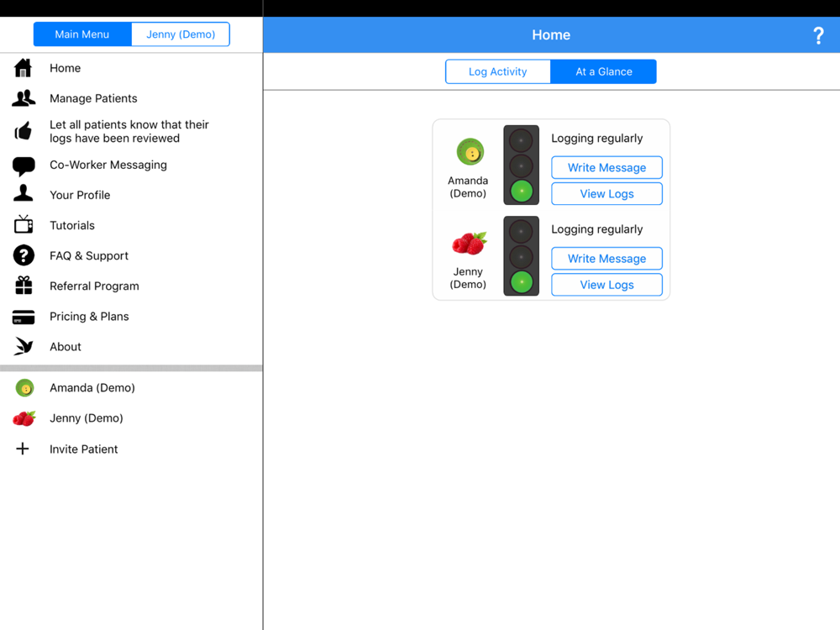
Task: Switch to the Main Menu tab
Action: coord(82,34)
